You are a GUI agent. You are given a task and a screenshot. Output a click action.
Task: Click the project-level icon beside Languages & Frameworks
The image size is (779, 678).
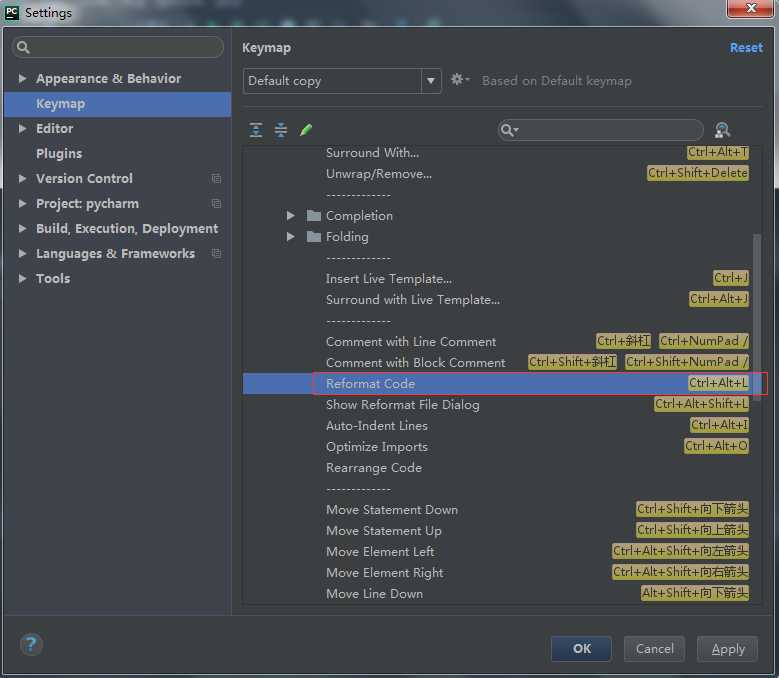[216, 253]
